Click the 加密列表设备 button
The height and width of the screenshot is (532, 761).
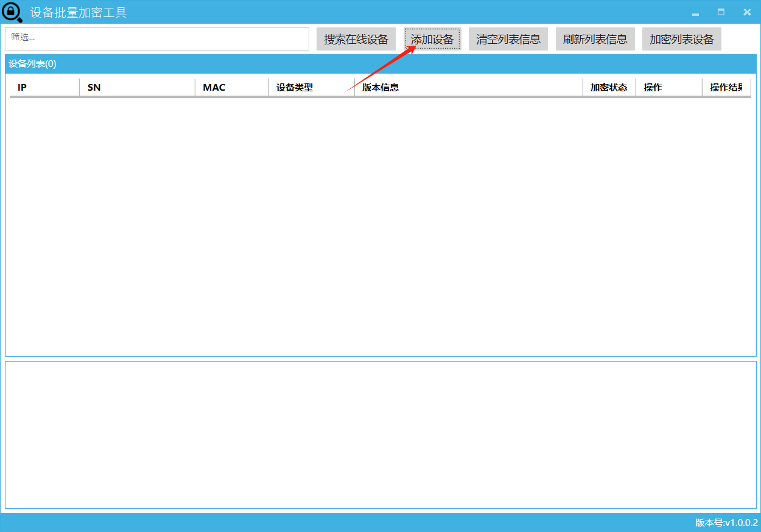(x=682, y=39)
